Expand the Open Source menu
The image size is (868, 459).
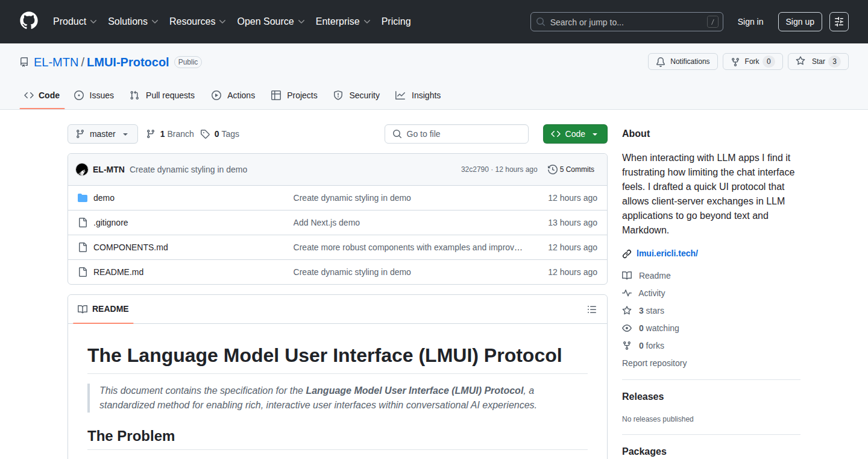tap(271, 22)
